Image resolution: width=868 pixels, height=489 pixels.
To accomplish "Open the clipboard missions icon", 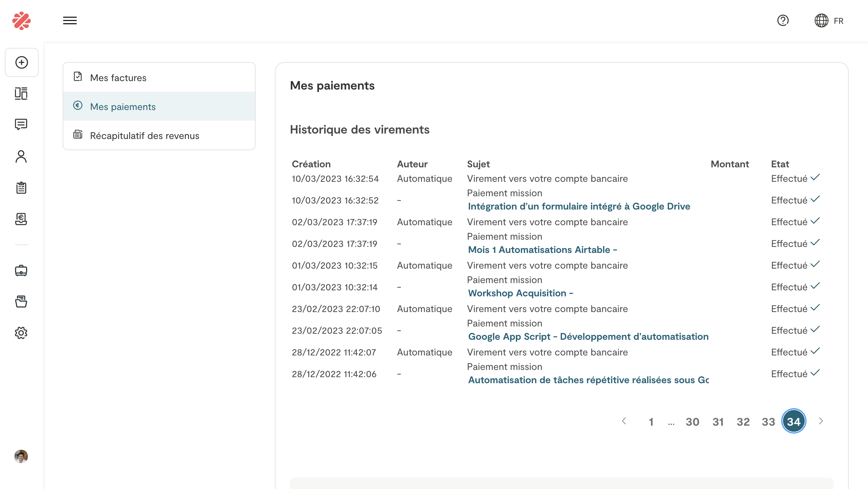I will pyautogui.click(x=21, y=188).
